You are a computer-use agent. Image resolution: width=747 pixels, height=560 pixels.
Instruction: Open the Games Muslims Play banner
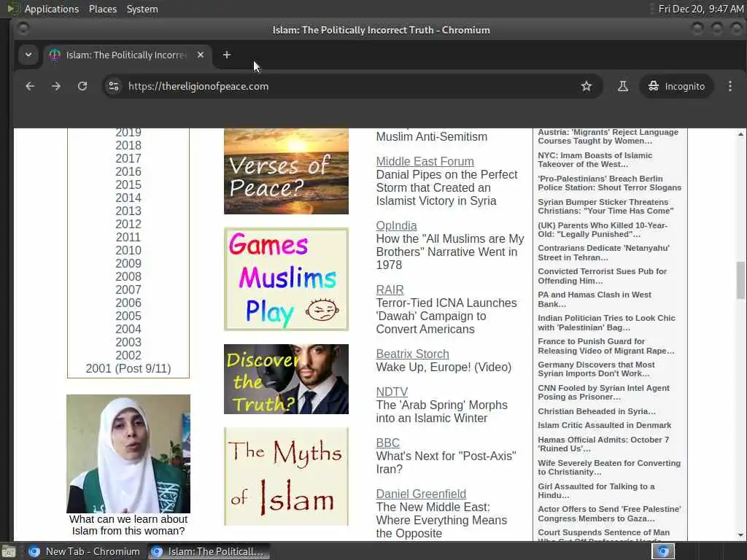(286, 279)
